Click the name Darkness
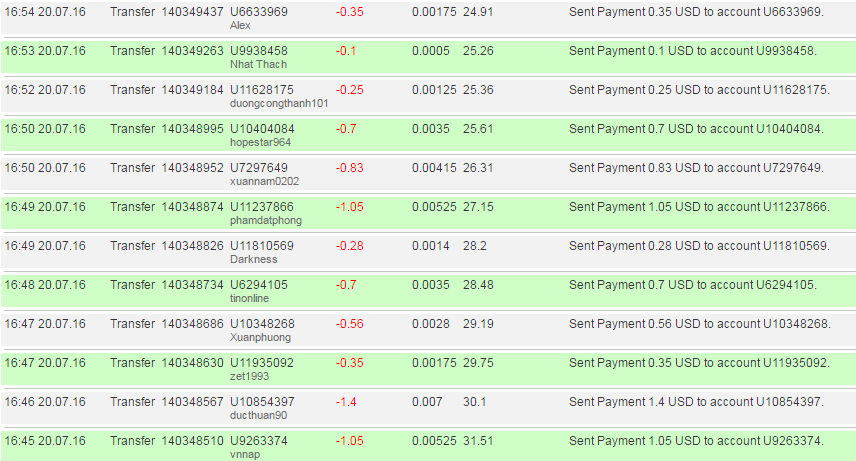The height and width of the screenshot is (461, 856). 253,259
